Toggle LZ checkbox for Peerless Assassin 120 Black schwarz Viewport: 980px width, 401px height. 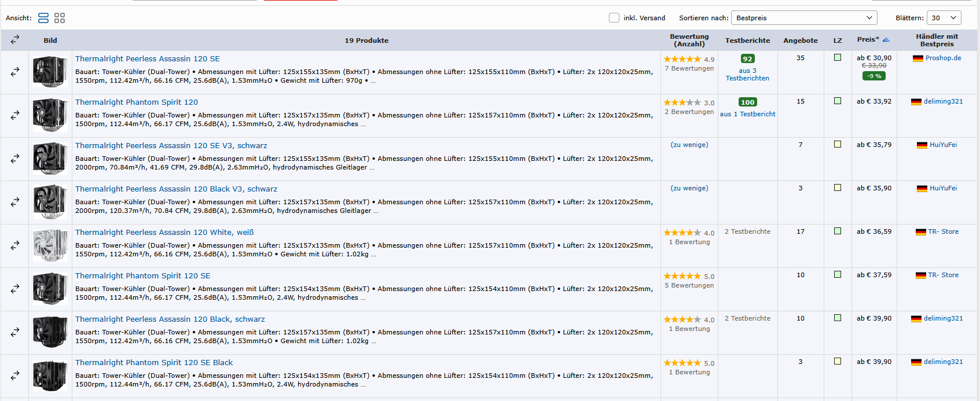click(x=837, y=318)
